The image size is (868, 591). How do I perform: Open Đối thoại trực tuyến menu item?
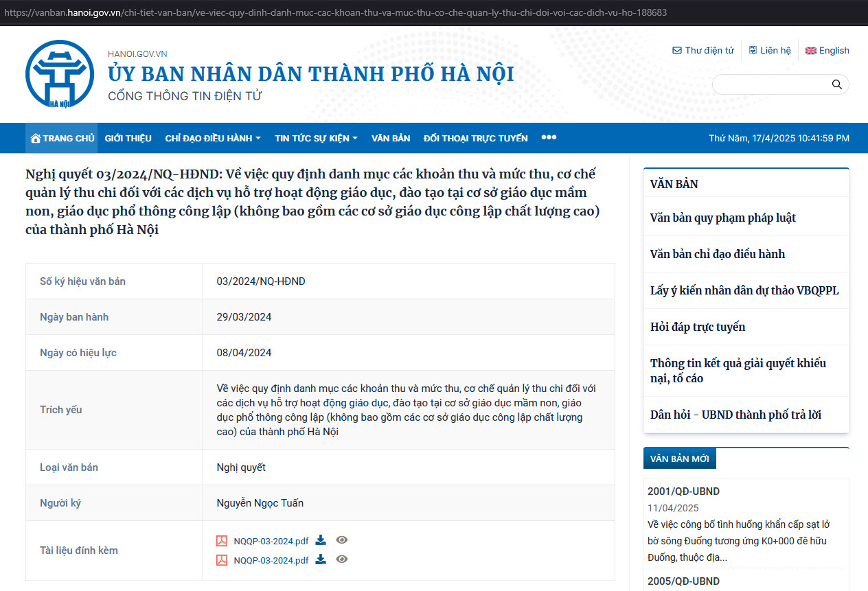click(x=476, y=138)
